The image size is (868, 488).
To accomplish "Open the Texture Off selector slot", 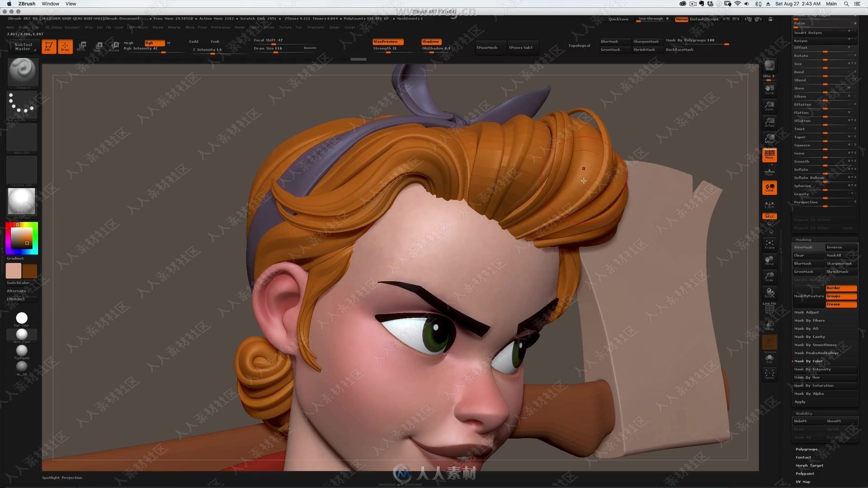I will [22, 171].
